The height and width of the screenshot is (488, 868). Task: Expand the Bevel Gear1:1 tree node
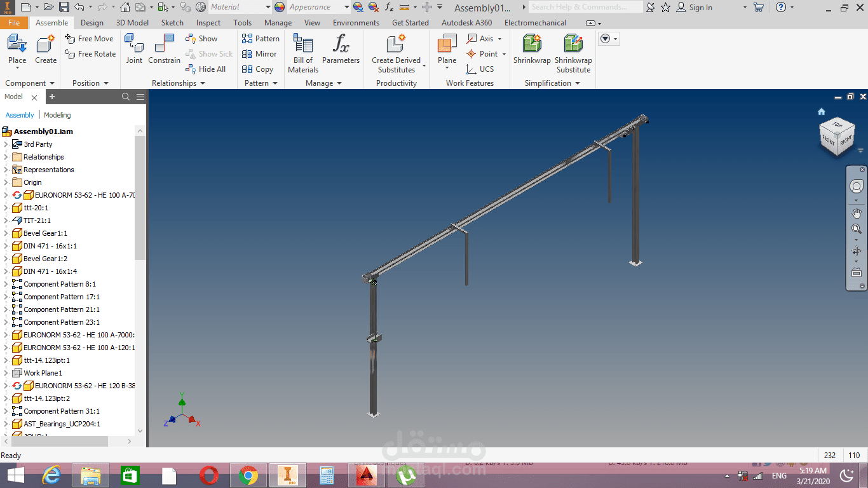(6, 233)
